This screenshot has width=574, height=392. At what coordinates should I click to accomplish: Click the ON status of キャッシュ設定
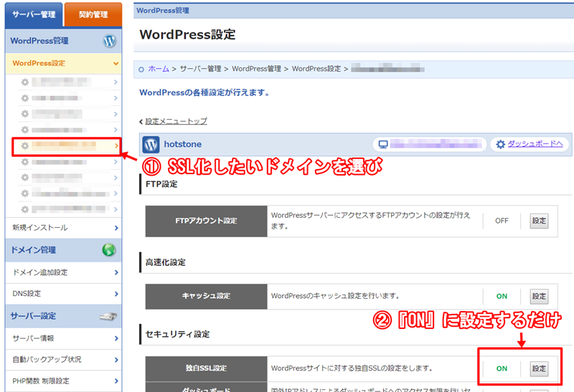[x=502, y=296]
